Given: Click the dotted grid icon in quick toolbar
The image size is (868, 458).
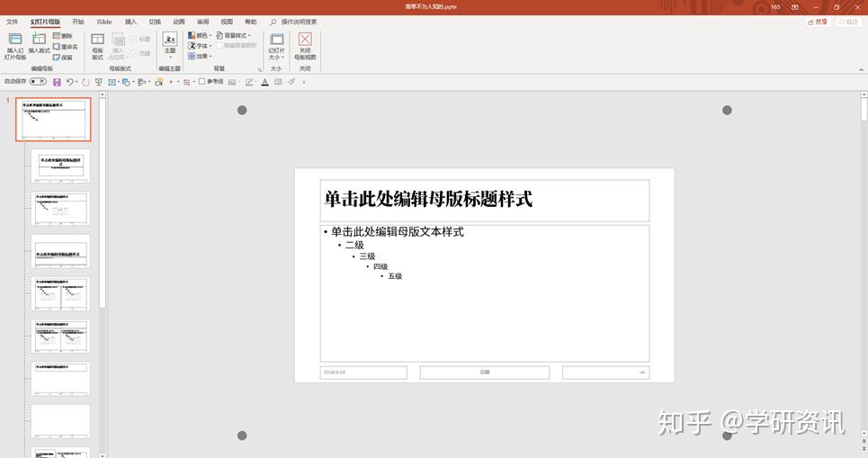Looking at the screenshot, I should [186, 82].
